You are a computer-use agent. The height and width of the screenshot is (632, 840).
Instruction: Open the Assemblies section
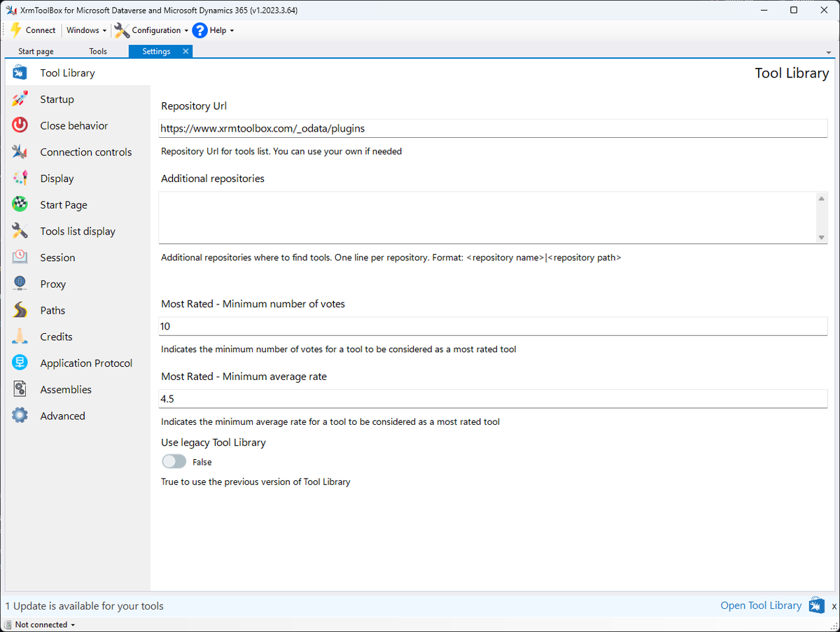tap(78, 389)
